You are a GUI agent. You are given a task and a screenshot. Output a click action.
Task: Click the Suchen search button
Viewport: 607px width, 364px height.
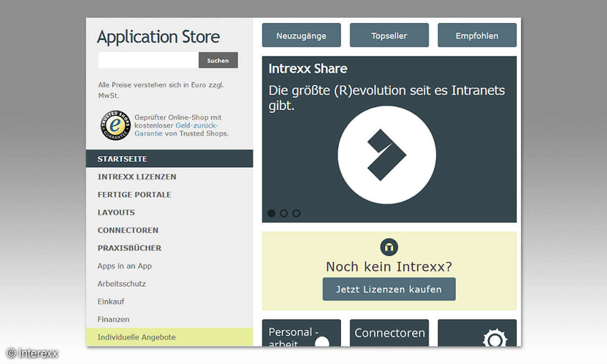coord(218,60)
